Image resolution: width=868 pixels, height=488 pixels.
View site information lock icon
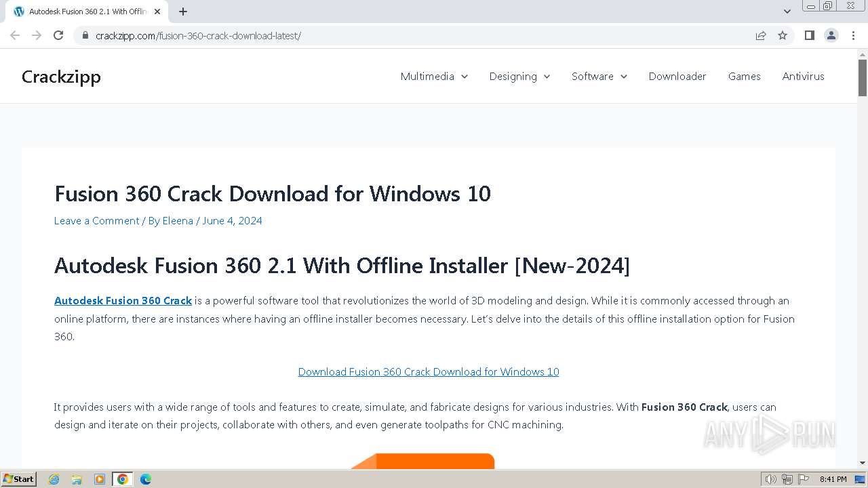point(85,35)
